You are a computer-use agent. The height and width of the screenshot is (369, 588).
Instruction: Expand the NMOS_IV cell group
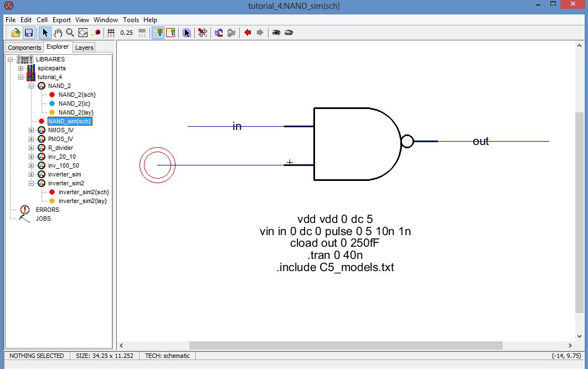32,130
